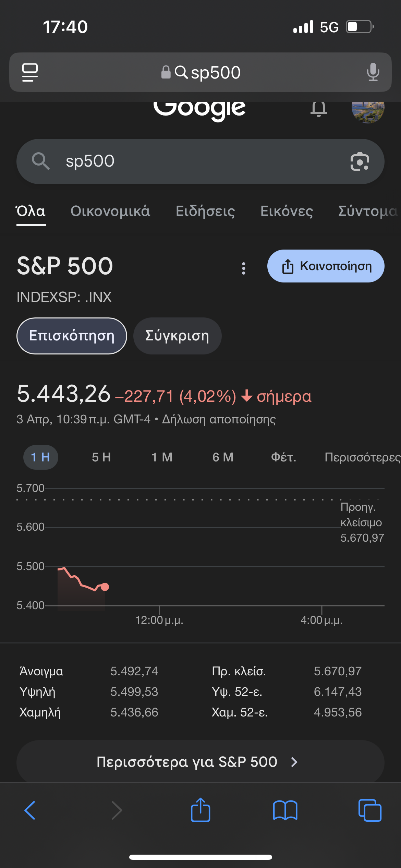Select the Επισκόπηση overview chip
Viewport: 401px width, 868px height.
click(x=72, y=336)
